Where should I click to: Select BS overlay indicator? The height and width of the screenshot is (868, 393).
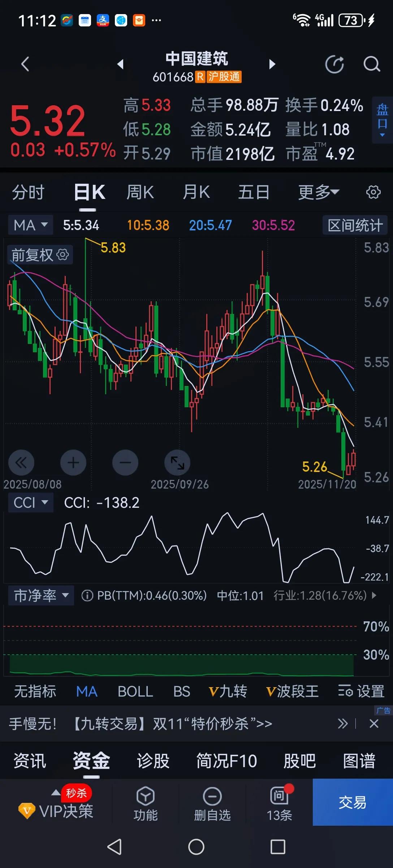[x=182, y=691]
